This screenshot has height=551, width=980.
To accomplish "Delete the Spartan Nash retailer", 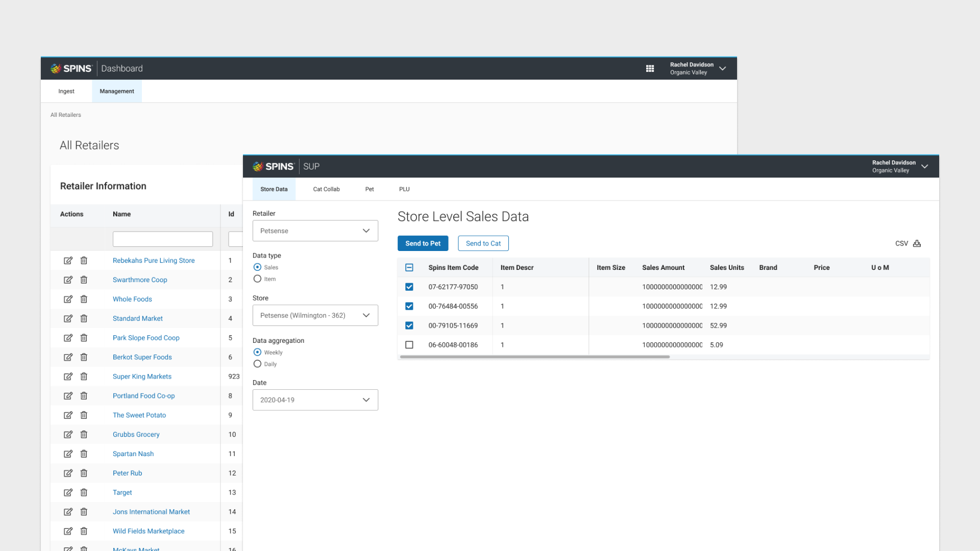I will tap(84, 454).
